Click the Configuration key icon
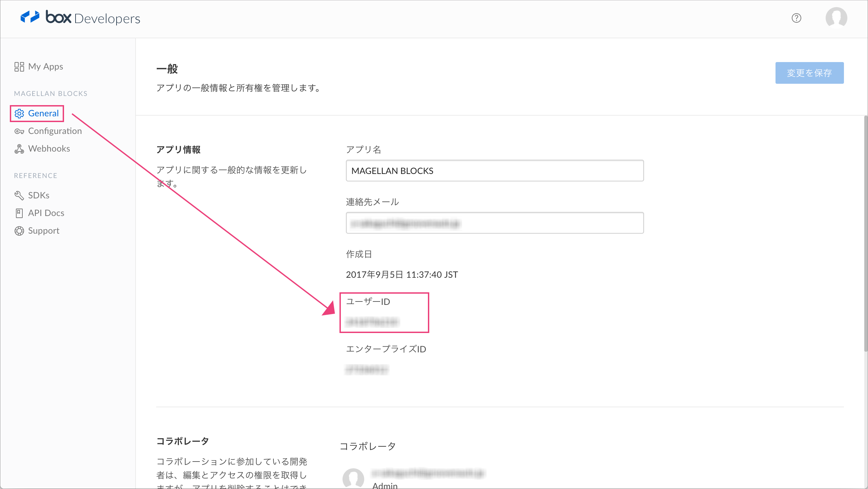Viewport: 868px width, 489px height. coord(19,131)
